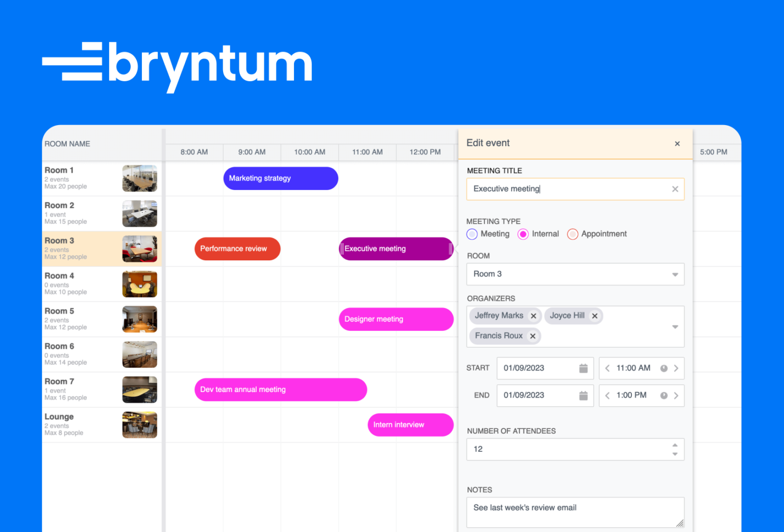Viewport: 784px width, 532px height.
Task: Open the calendar picker for the end date
Action: click(x=583, y=395)
